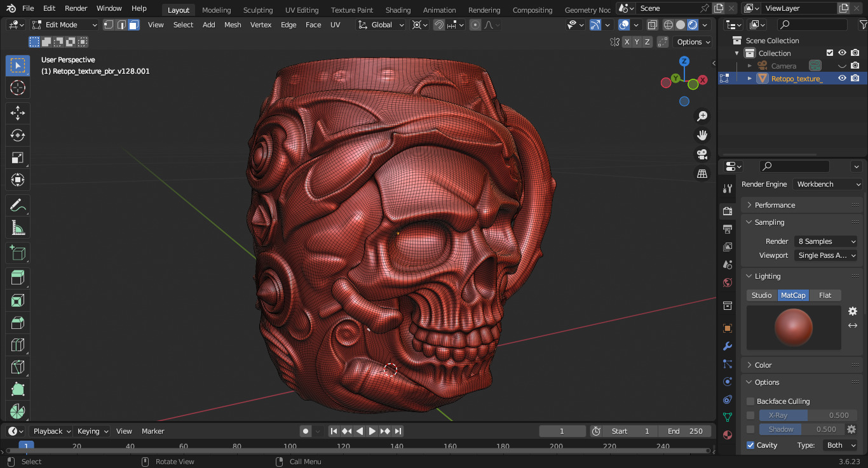This screenshot has height=468, width=868.
Task: Enable X-Ray checkbox
Action: (750, 415)
